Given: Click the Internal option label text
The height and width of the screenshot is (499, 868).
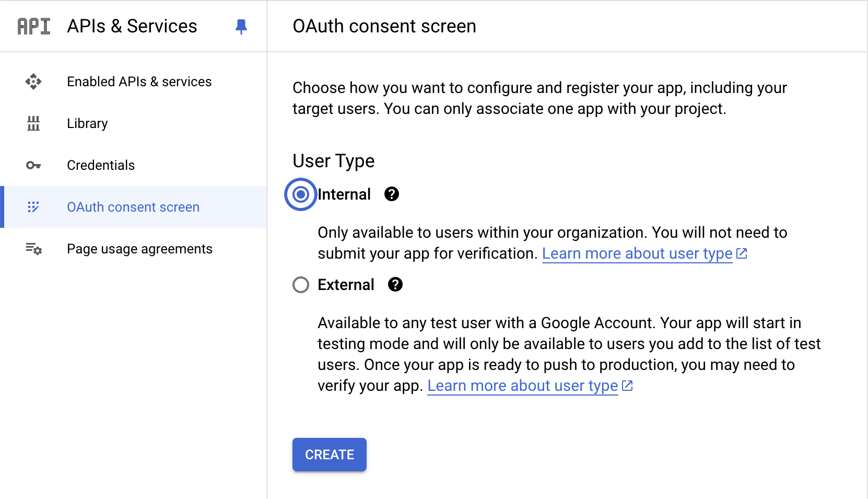Looking at the screenshot, I should pos(344,194).
